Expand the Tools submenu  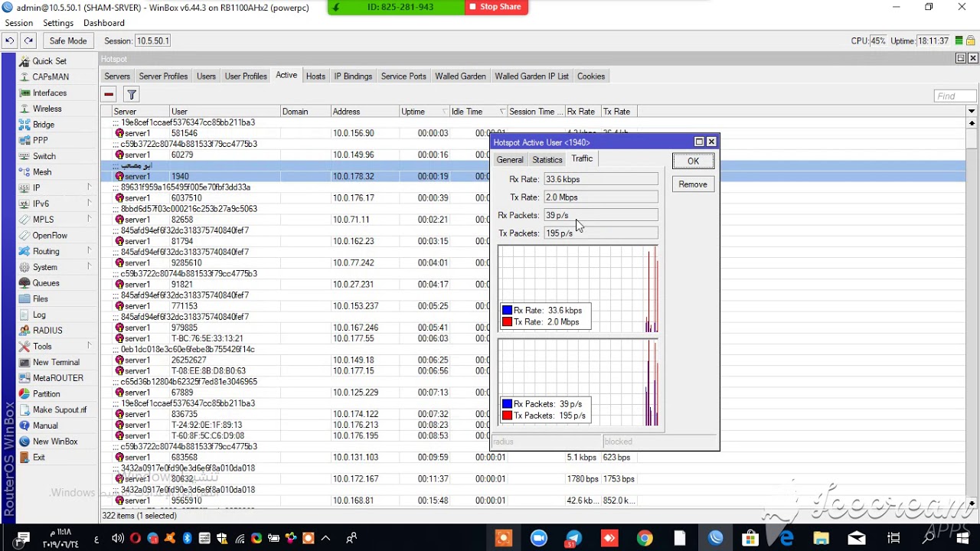pyautogui.click(x=89, y=346)
